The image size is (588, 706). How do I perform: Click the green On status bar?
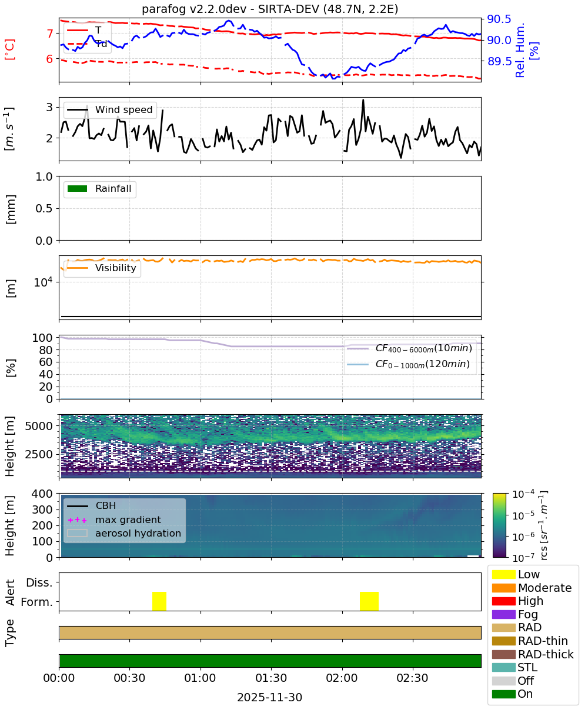tap(270, 661)
